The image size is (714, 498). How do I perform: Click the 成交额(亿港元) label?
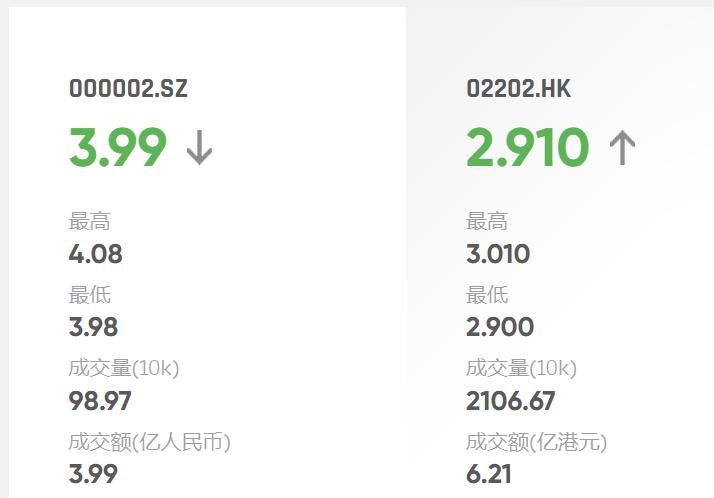click(x=536, y=442)
